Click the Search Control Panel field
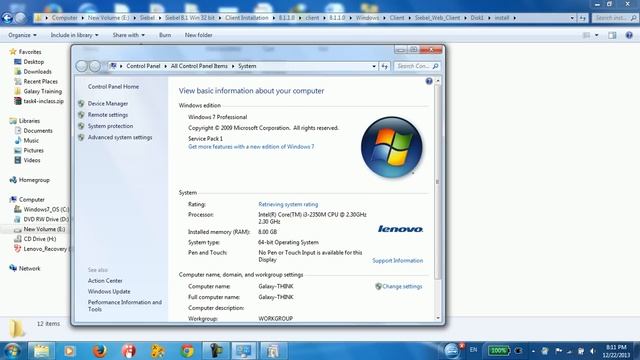This screenshot has height=360, width=640. click(417, 66)
